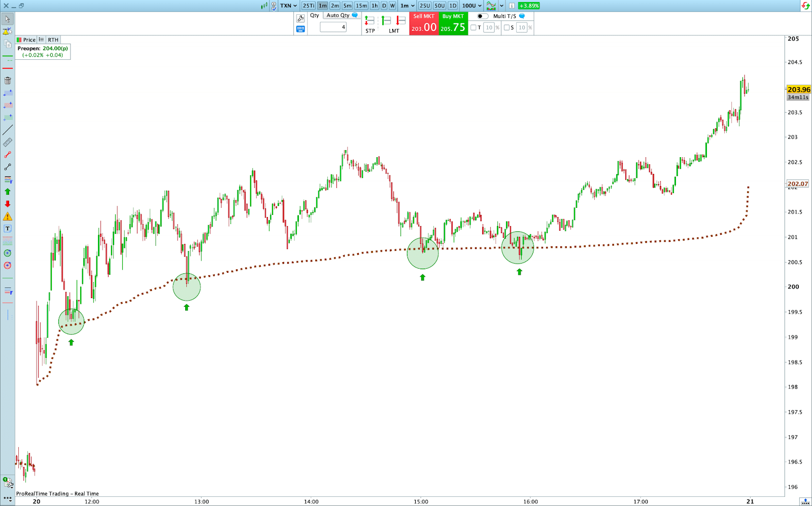Viewport: 812px width, 506px height.
Task: Select the text annotation tool
Action: coord(8,229)
